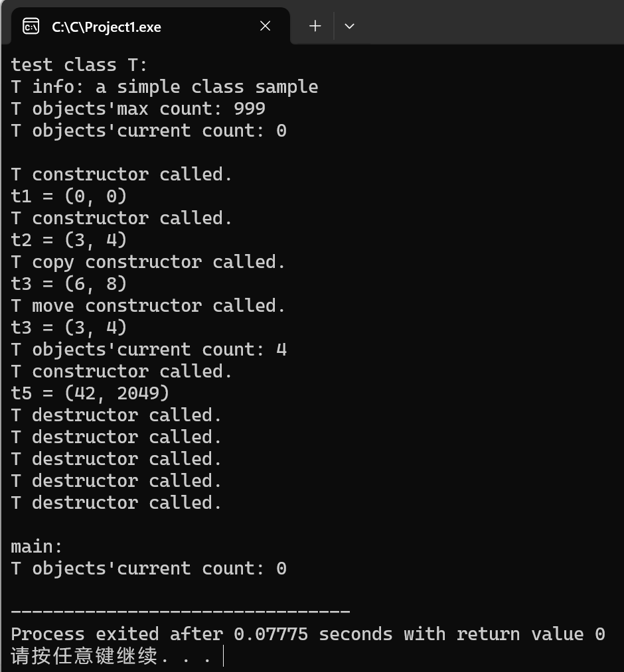Expand the new-tab profile dropdown chevron
This screenshot has height=672, width=624.
point(350,26)
